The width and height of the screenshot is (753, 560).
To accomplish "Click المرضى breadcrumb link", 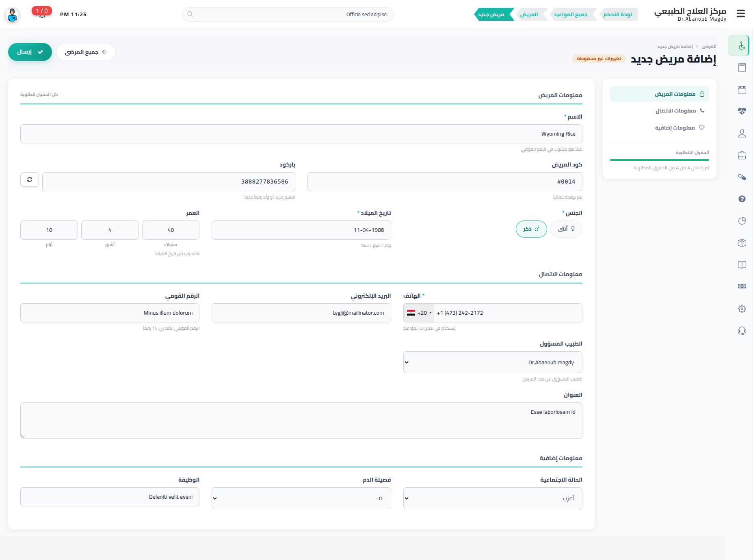I will [x=709, y=47].
